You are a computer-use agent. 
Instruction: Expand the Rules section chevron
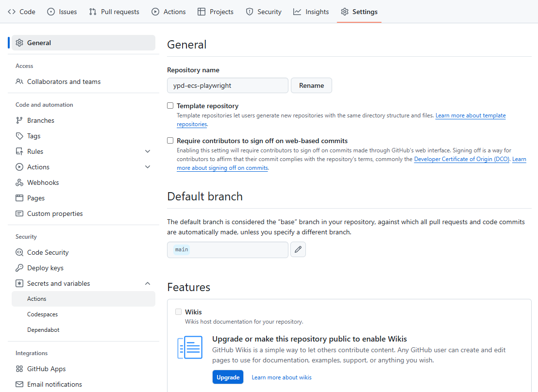coord(148,151)
